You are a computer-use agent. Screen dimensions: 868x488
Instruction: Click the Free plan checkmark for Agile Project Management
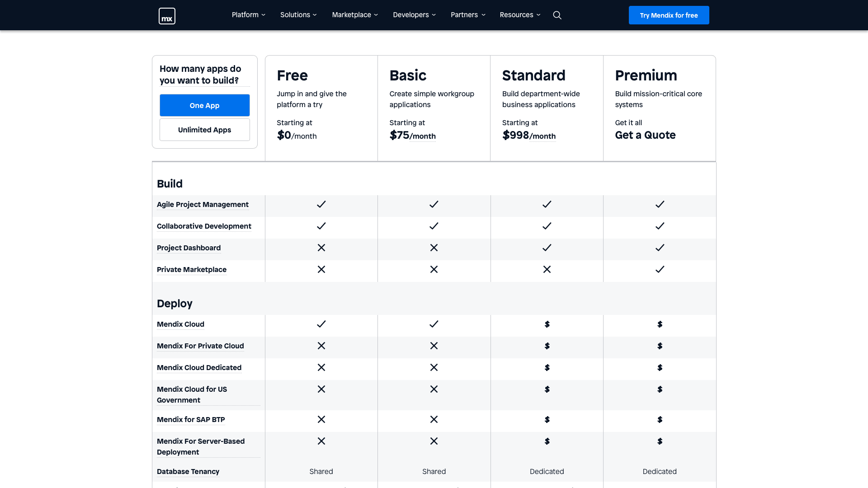(321, 204)
